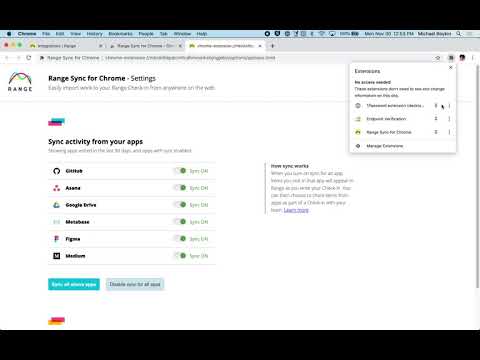Screen dimensions: 480x360
Task: Close the Extensions popup
Action: 451,68
